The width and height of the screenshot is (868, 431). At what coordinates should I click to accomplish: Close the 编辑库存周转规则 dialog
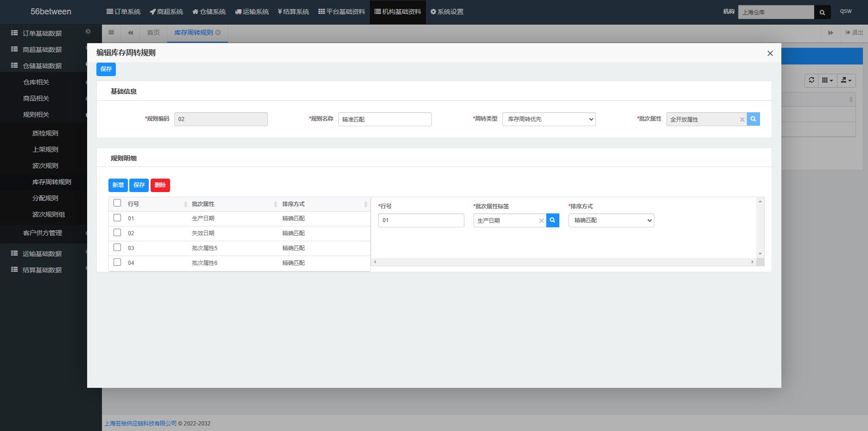coord(770,53)
